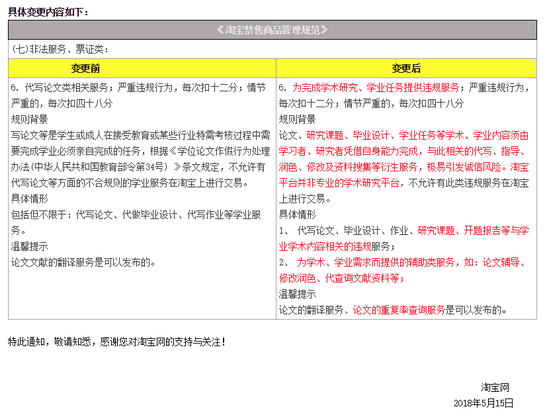Click 规则背景 in the 变更后 column
The image size is (549, 419).
click(297, 119)
